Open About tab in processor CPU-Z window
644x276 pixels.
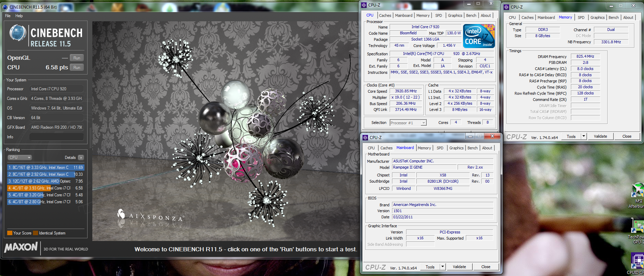click(x=486, y=15)
